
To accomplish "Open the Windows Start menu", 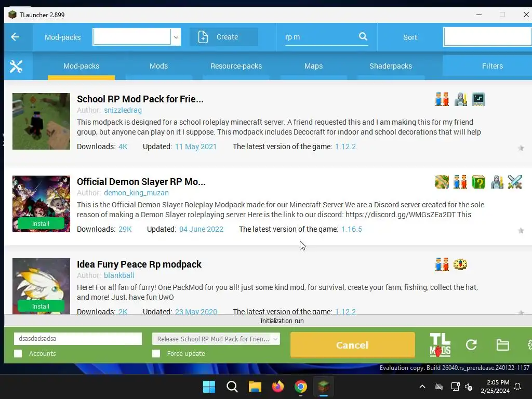I will (x=209, y=387).
